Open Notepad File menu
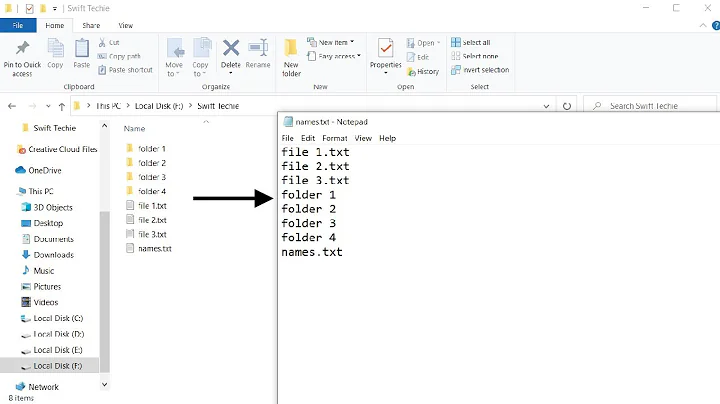Viewport: 720px width, 404px height. click(287, 138)
